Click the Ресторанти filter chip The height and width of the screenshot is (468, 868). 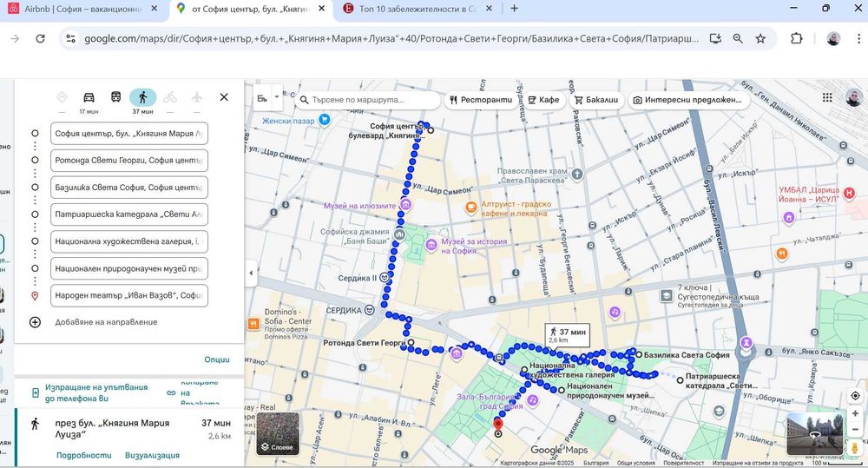481,100
